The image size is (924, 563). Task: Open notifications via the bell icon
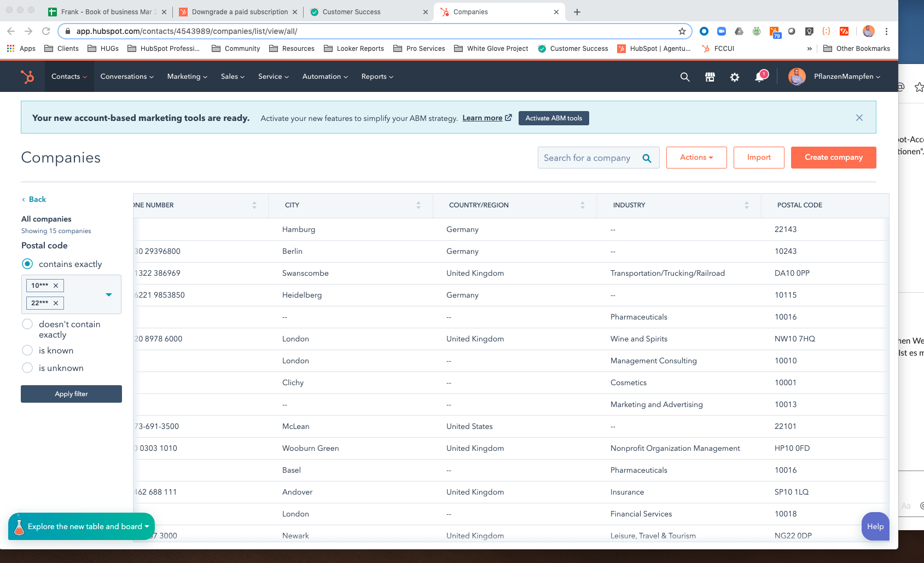coord(759,77)
